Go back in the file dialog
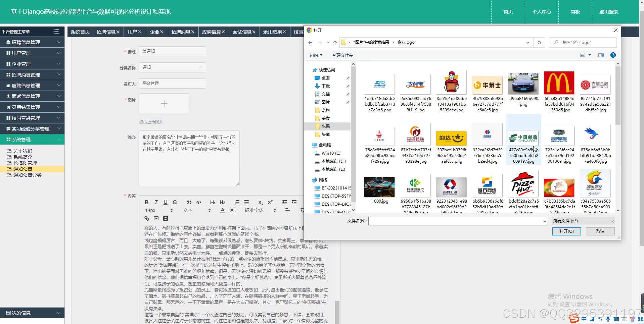The image size is (644, 324). click(310, 43)
